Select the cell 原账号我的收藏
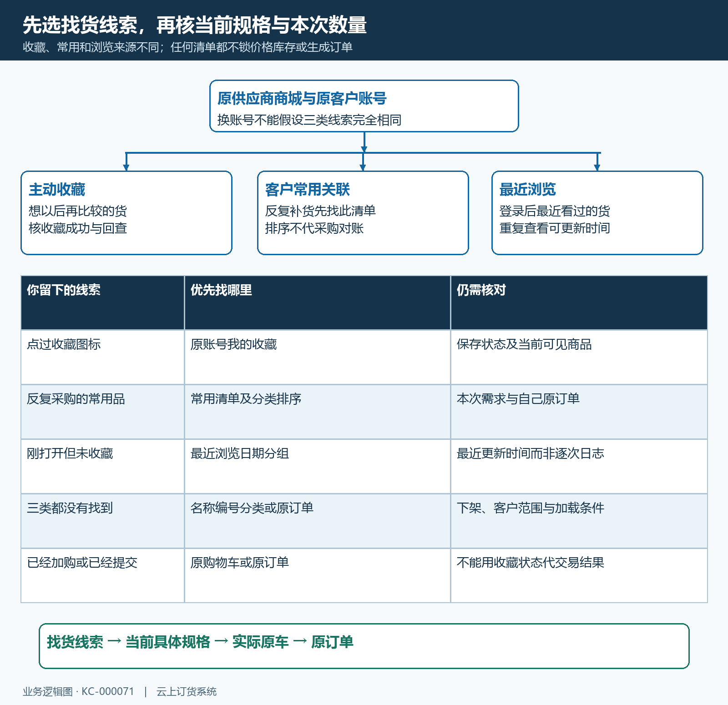The height and width of the screenshot is (705, 728). click(x=317, y=357)
